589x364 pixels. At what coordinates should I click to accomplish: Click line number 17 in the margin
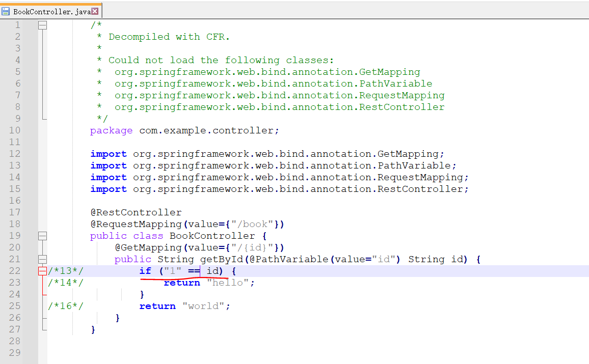[x=15, y=212]
